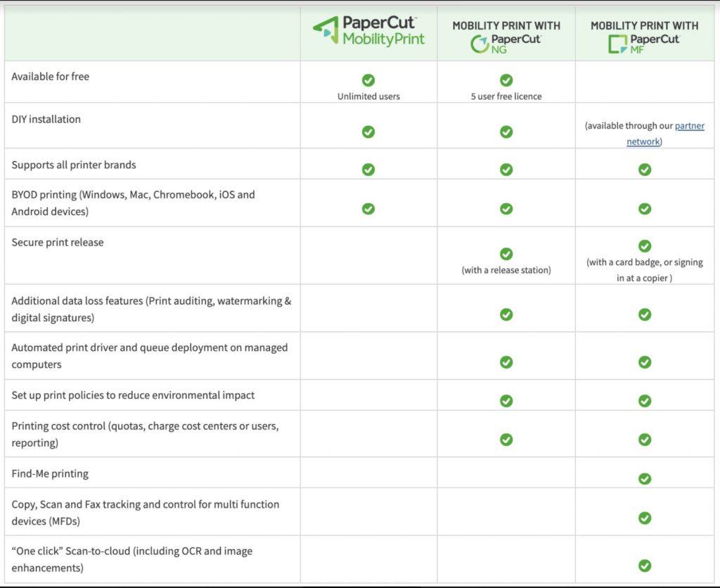
Task: Click the "BYOD printing" row label
Action: coord(133,203)
